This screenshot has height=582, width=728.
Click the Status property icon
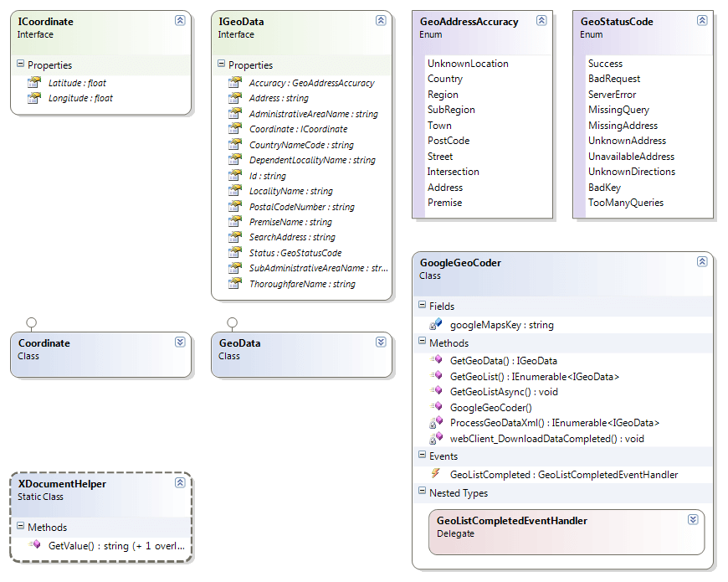tap(235, 252)
